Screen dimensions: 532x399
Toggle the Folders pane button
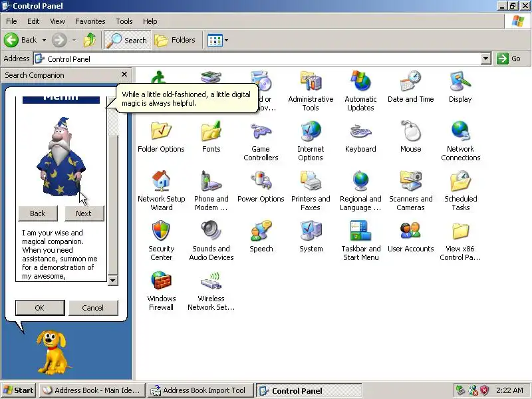[175, 40]
